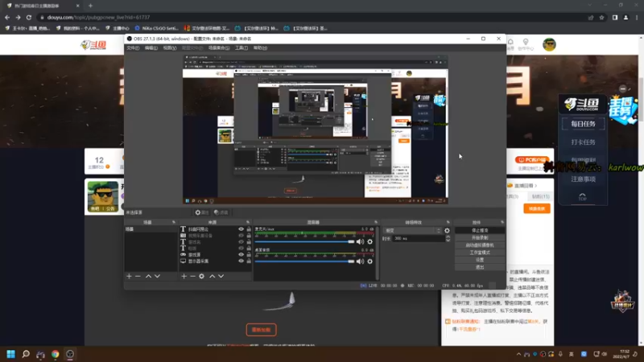Viewport: 644px width, 362px height.
Task: Toggle visibility of 视频采集设备 source
Action: (241, 236)
